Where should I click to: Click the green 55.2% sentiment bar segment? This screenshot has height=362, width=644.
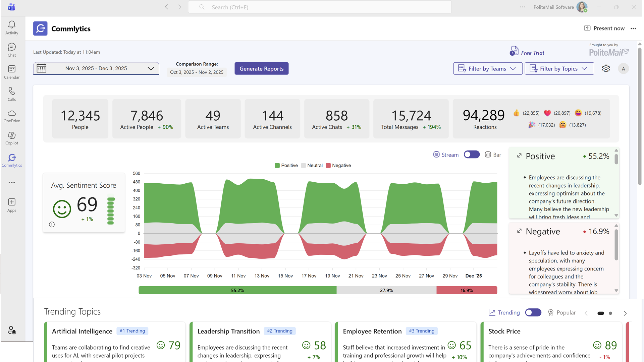point(237,290)
